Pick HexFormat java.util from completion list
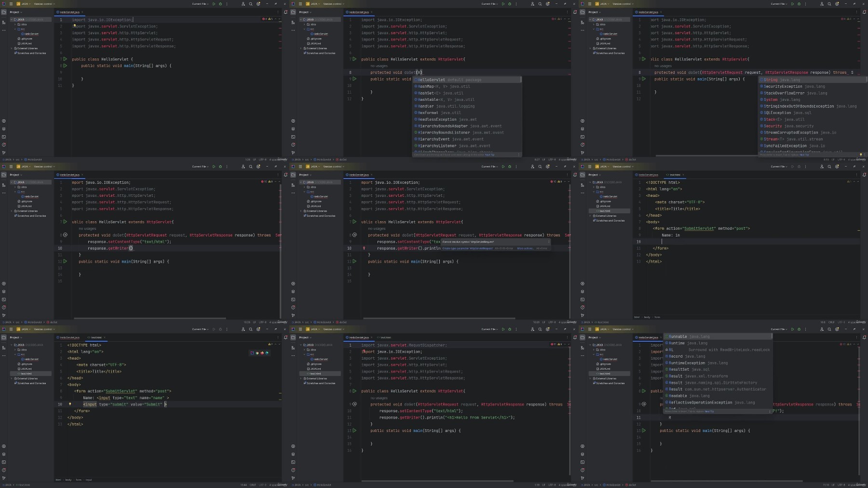 click(467, 112)
